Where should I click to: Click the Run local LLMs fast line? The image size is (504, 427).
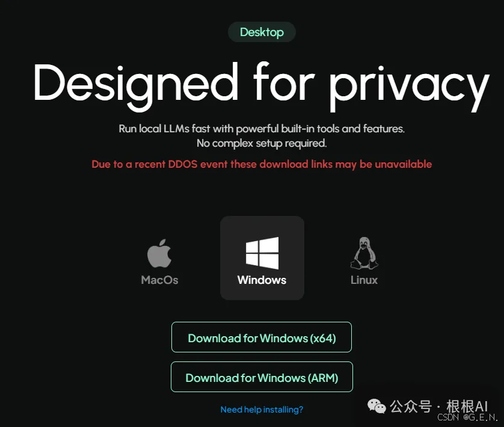[x=262, y=129]
